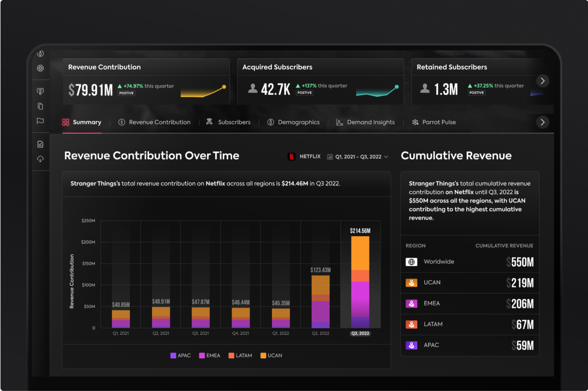
Task: Click the Worldwide globe icon
Action: coord(411,262)
